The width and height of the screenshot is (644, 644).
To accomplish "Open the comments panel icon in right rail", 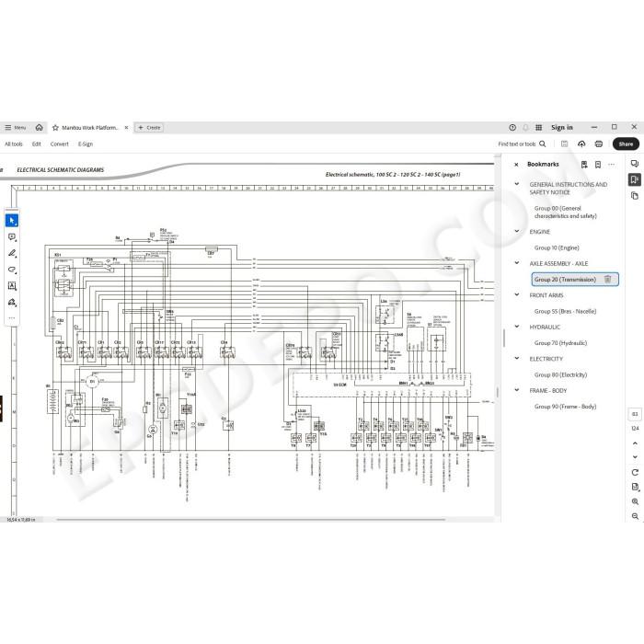I will click(x=635, y=164).
